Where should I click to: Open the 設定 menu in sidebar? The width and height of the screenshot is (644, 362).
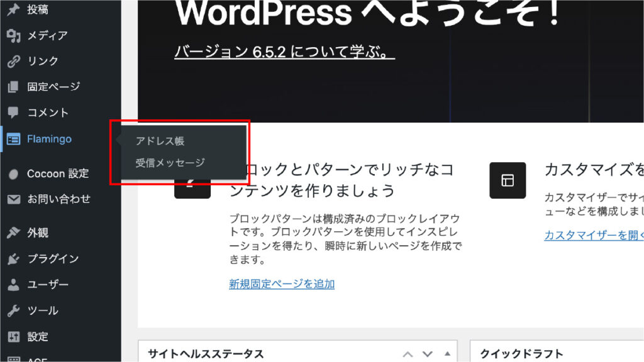pos(38,337)
